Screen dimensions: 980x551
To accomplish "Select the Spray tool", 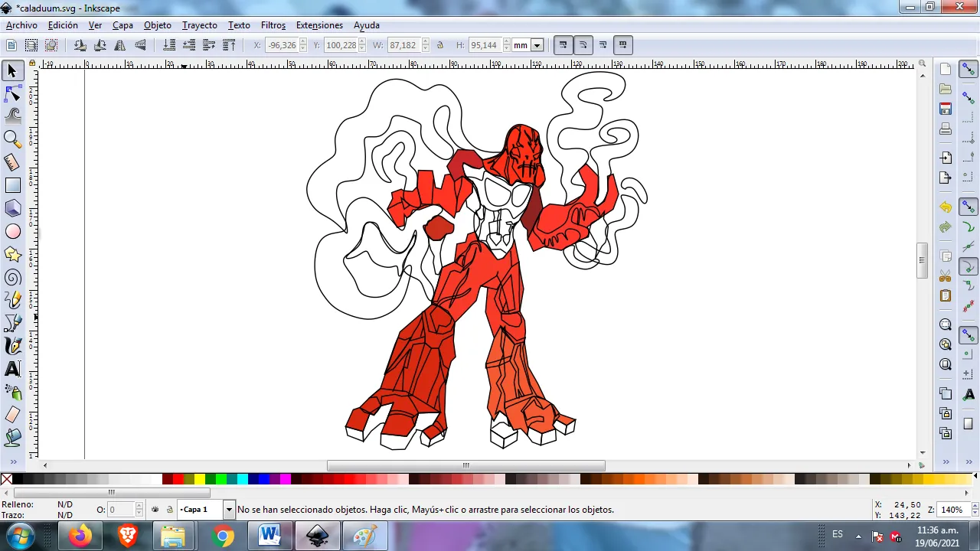I will pyautogui.click(x=12, y=393).
